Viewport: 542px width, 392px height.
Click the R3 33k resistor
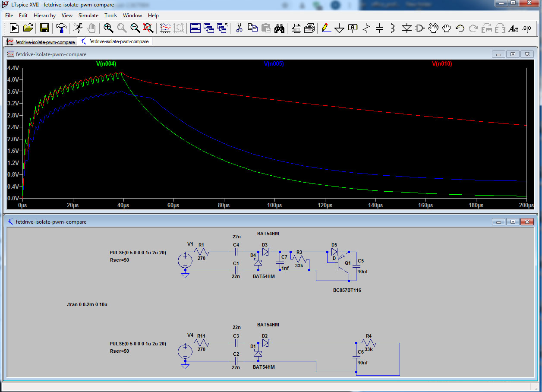point(300,260)
